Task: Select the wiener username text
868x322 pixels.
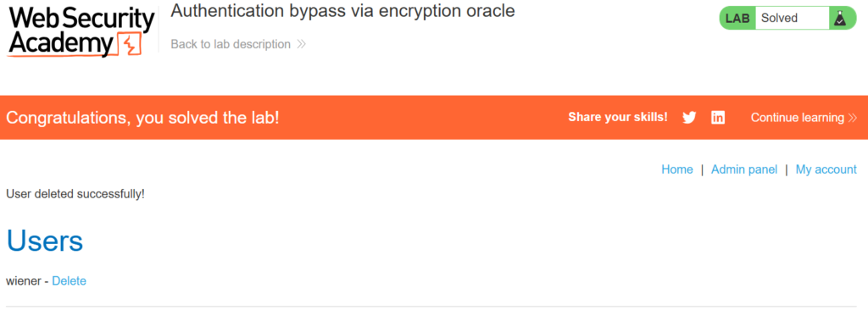Action: 23,281
